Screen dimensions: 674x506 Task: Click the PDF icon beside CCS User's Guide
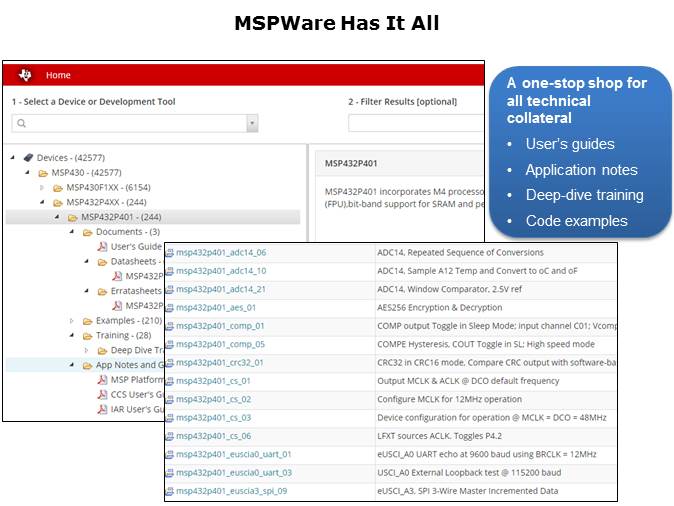(102, 394)
